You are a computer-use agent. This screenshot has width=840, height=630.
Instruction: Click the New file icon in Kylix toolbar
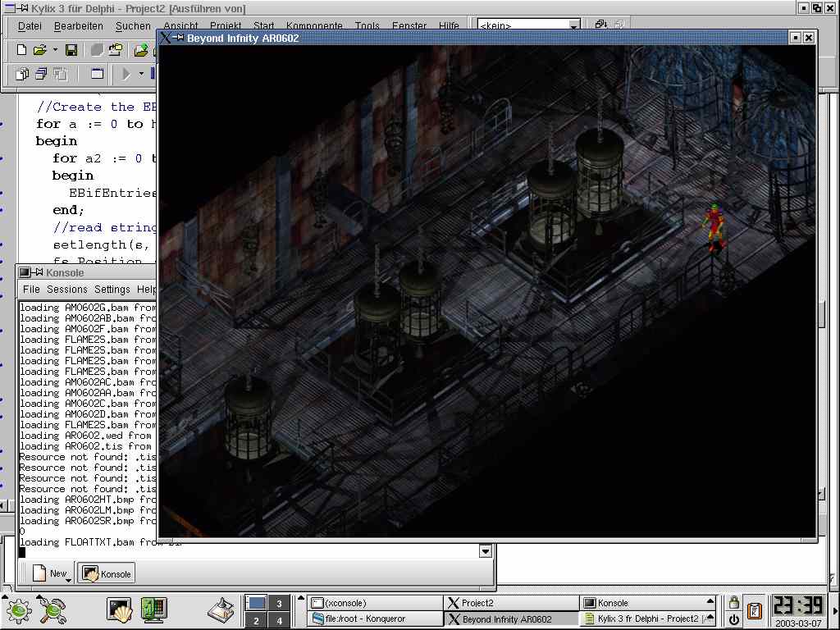[x=22, y=50]
